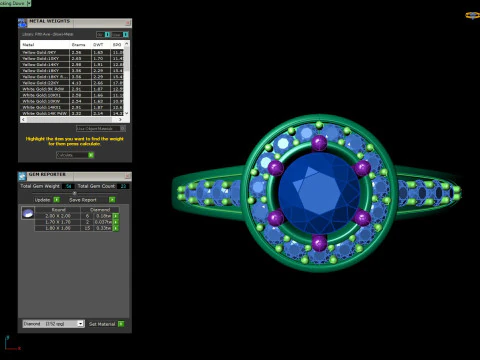Click green arrow on 1.00 x 1.00 row
Screen dimensions: 480x360
tap(116, 228)
